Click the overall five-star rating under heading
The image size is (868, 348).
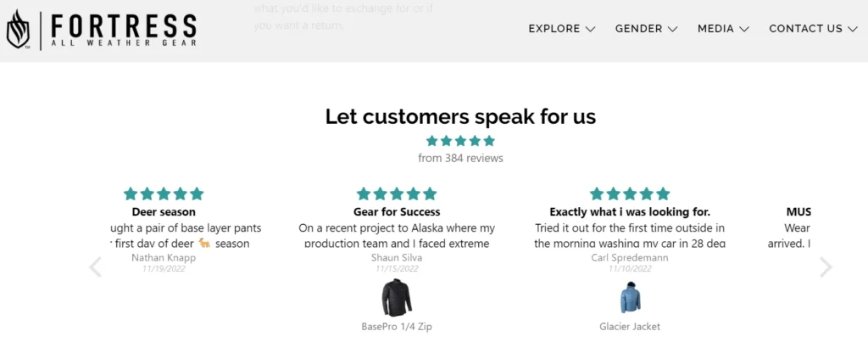[x=460, y=141]
